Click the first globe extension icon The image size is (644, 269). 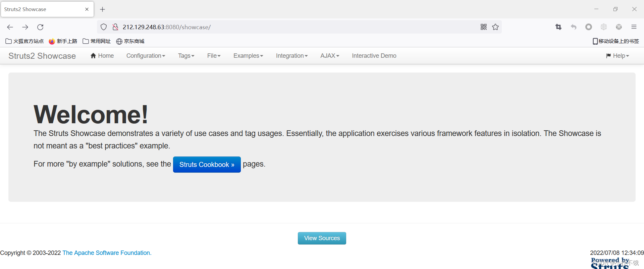[x=604, y=27]
